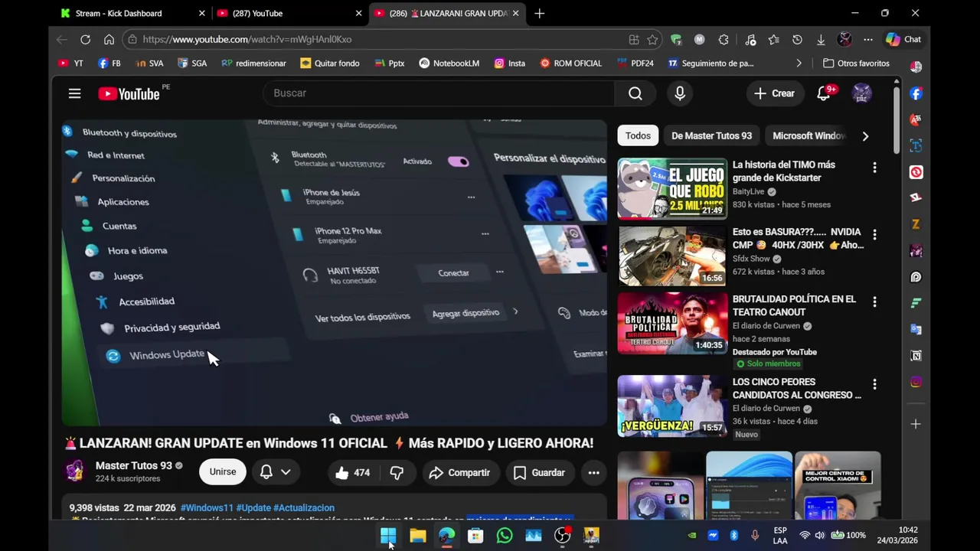Screen dimensions: 980x551
Task: Select the De Master Tutos 93 chip
Action: 711,135
